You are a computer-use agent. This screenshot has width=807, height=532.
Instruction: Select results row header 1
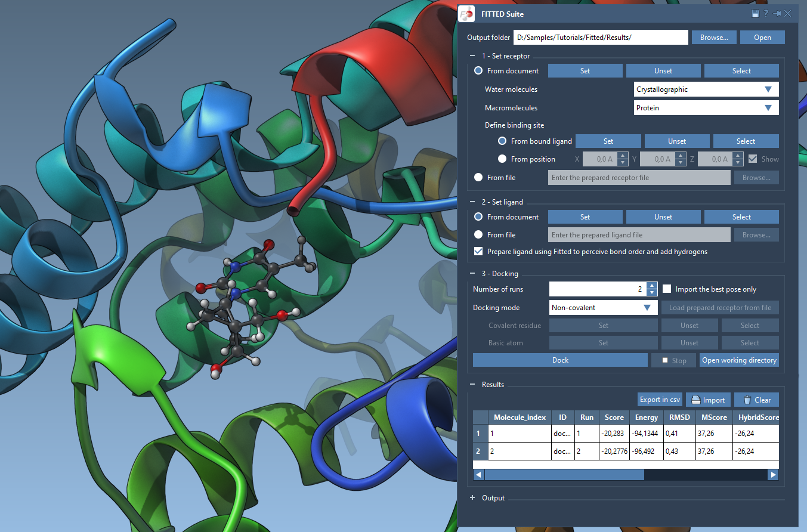coord(480,434)
